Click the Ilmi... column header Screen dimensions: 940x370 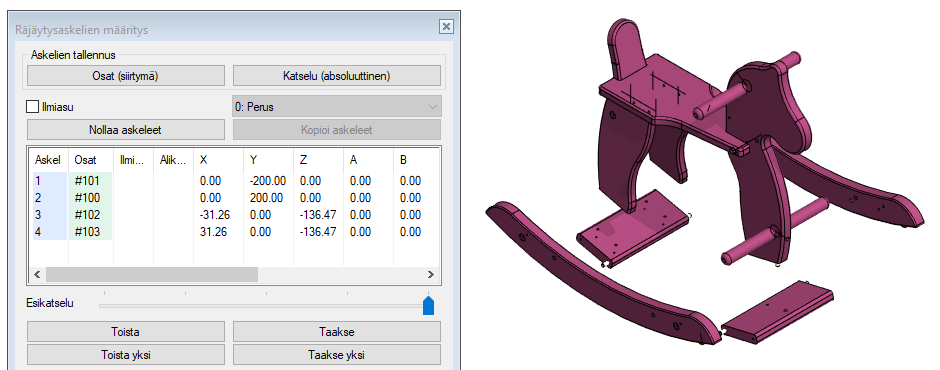[x=134, y=160]
